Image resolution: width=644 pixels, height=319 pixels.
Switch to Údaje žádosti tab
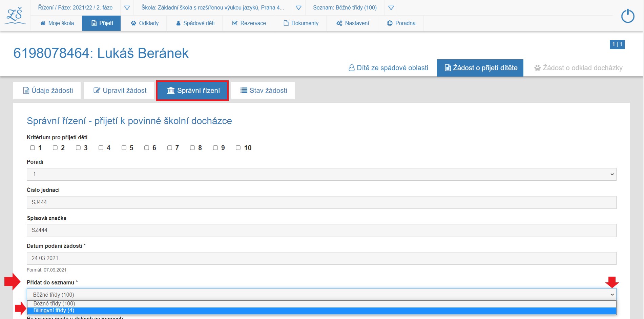pos(47,91)
